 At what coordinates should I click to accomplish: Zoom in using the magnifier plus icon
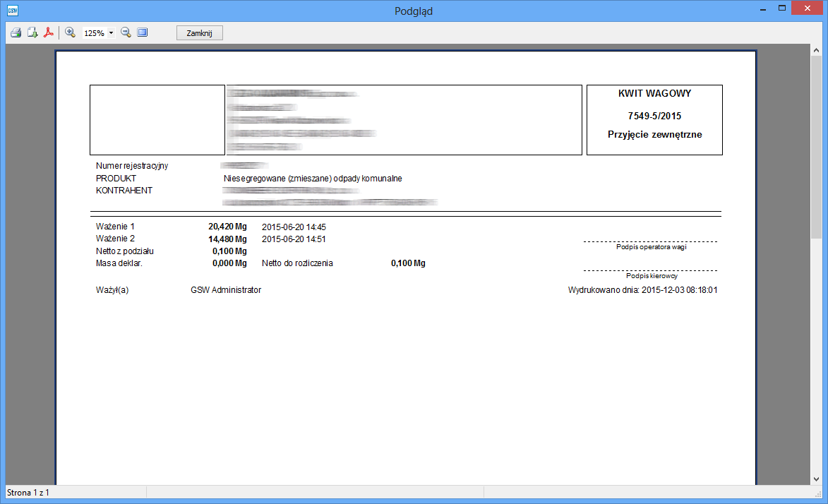[x=70, y=32]
